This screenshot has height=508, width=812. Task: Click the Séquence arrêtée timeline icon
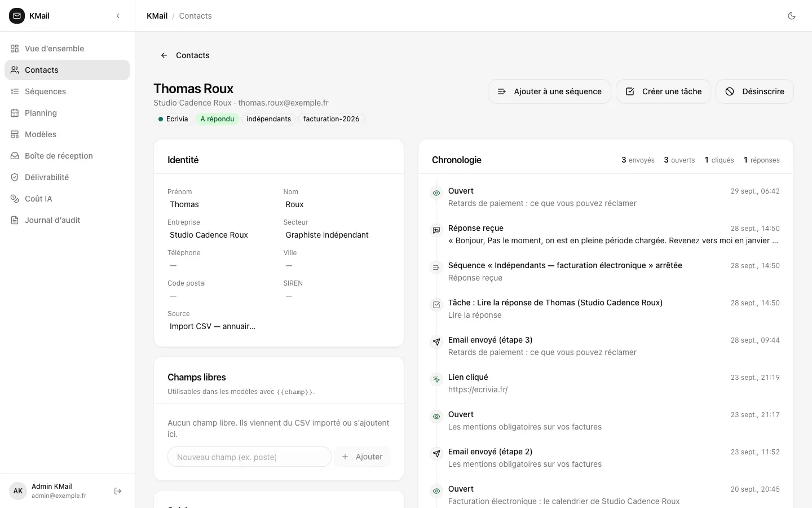point(436,268)
